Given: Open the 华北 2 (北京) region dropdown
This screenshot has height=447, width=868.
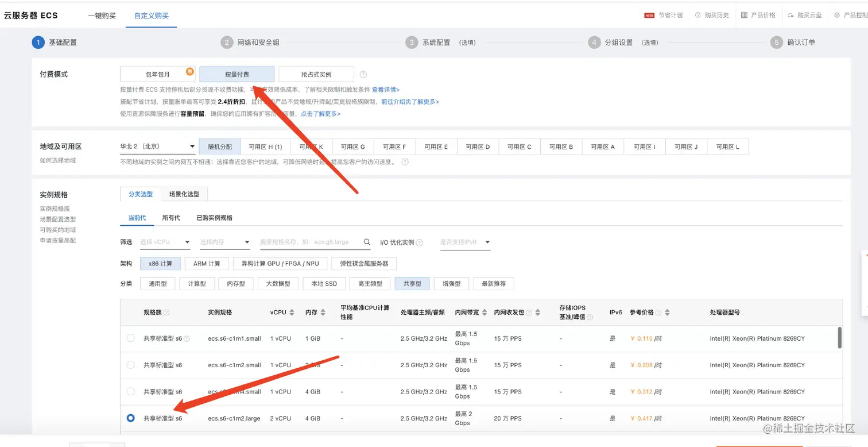Looking at the screenshot, I should coord(158,147).
